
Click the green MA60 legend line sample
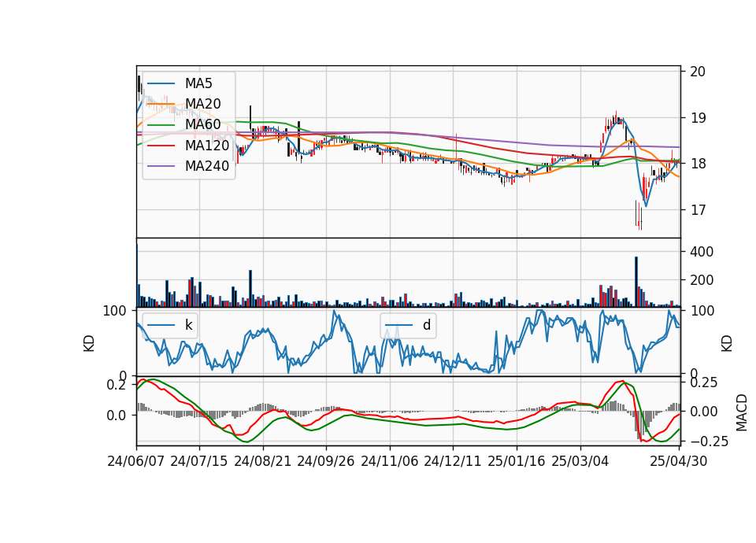point(161,124)
